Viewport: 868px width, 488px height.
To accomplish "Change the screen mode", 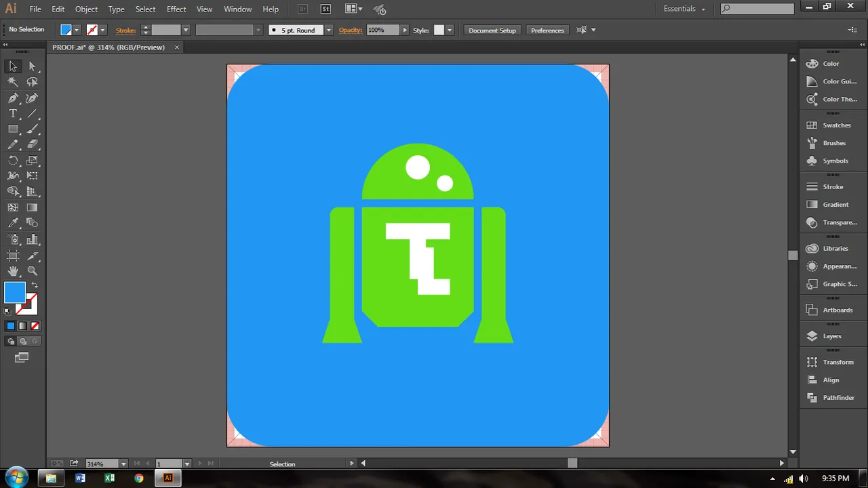I will pos(22,357).
